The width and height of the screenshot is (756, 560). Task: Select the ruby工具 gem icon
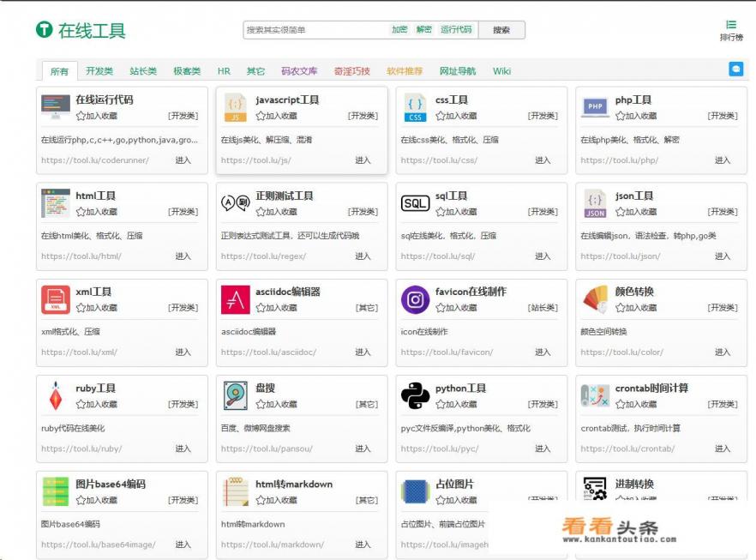[x=56, y=395]
